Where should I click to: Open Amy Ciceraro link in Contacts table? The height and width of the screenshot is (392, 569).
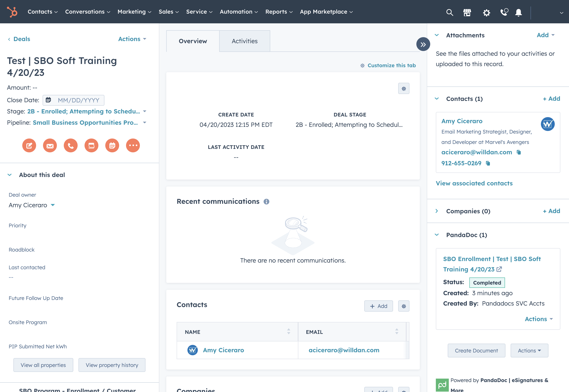(x=223, y=350)
